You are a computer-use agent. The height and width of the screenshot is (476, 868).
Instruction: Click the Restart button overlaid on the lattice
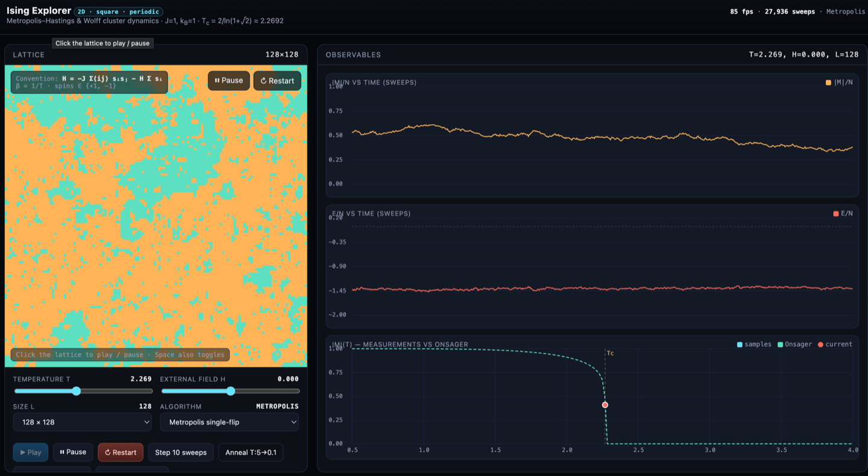(x=277, y=81)
